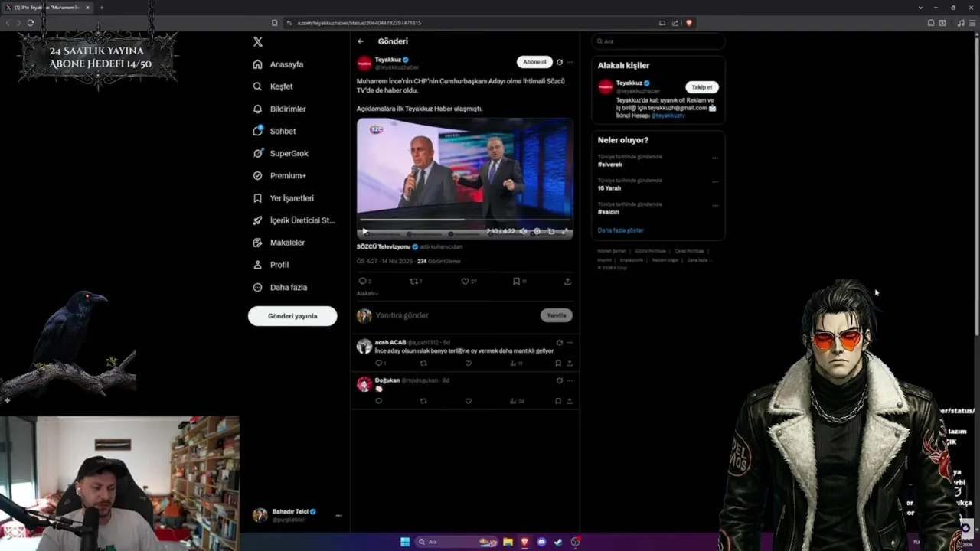Click the main post's reply icon
Image resolution: width=980 pixels, height=551 pixels.
click(362, 281)
